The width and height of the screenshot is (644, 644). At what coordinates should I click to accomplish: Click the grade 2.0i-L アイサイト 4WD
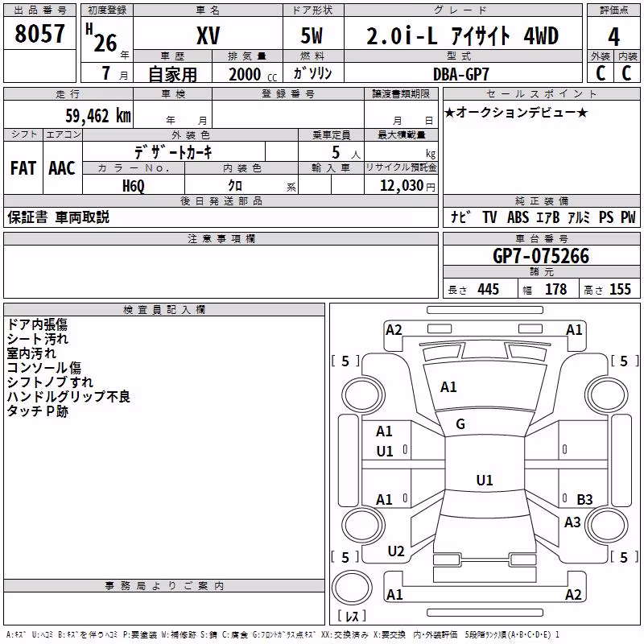[x=462, y=35]
